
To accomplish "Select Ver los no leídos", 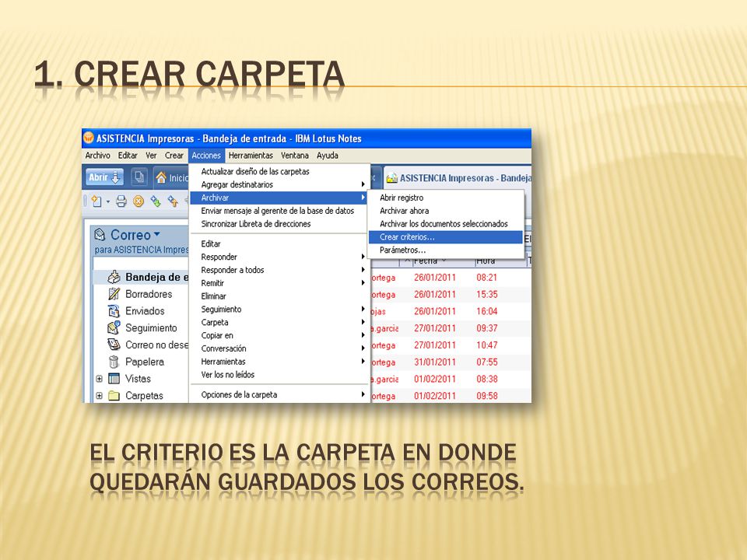I will (x=279, y=375).
